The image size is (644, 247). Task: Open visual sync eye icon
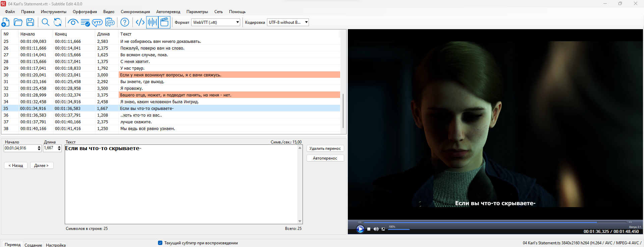(73, 22)
